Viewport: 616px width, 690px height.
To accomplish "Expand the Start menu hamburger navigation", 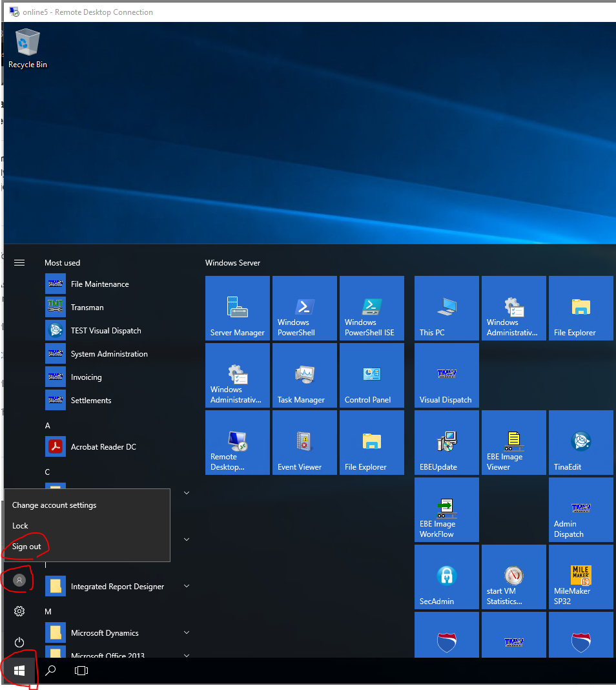I will click(19, 263).
